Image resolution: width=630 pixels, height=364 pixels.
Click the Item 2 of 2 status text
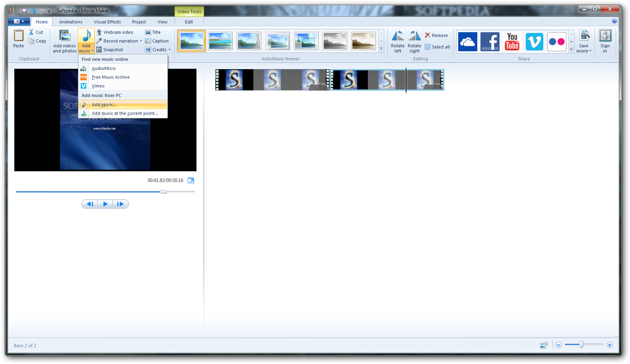pos(25,346)
